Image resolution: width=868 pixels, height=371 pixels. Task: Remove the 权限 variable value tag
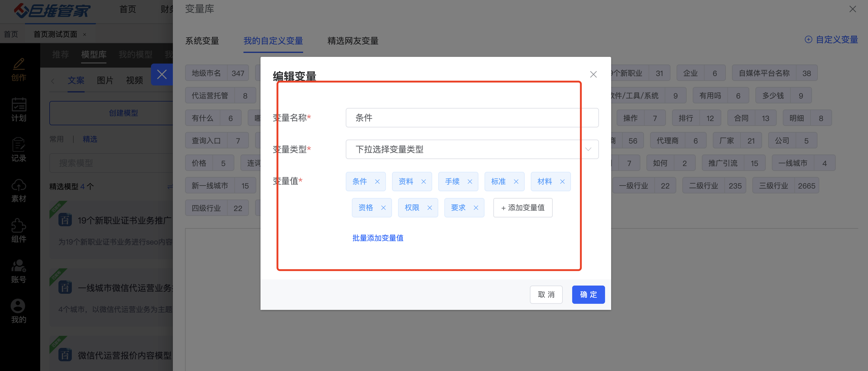(x=430, y=208)
